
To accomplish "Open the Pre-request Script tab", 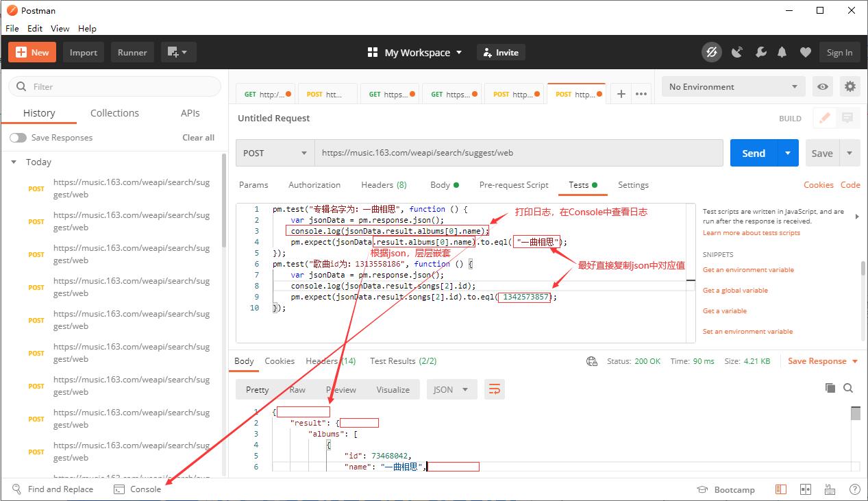I will 514,185.
